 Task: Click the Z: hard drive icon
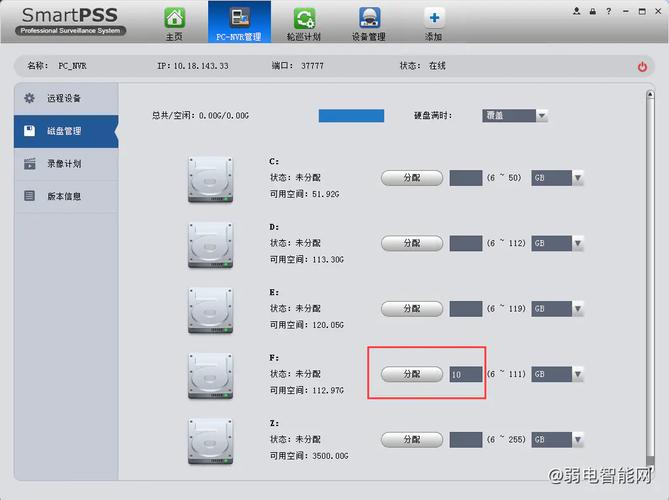tap(210, 441)
